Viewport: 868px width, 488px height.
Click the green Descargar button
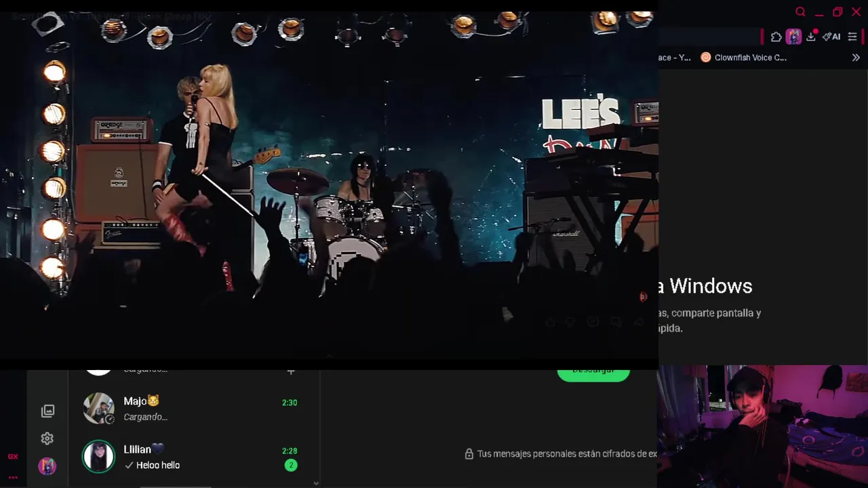click(x=593, y=372)
